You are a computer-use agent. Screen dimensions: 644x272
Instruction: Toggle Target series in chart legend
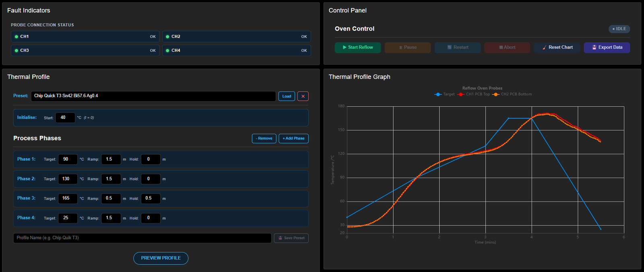(444, 94)
